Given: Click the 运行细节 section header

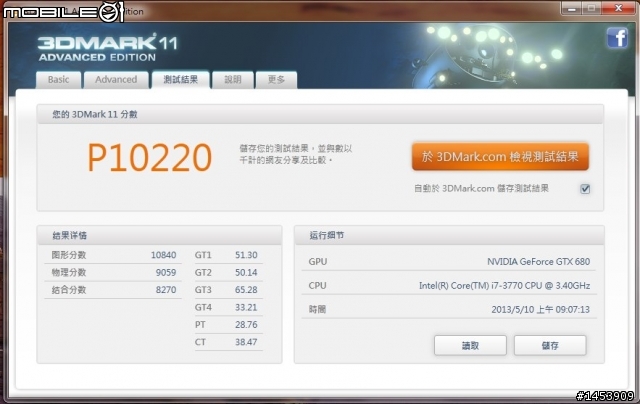Looking at the screenshot, I should 327,235.
